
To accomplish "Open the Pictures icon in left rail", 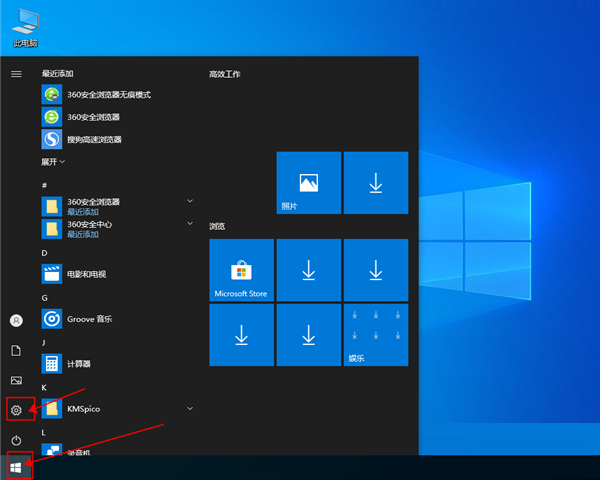I will point(16,380).
